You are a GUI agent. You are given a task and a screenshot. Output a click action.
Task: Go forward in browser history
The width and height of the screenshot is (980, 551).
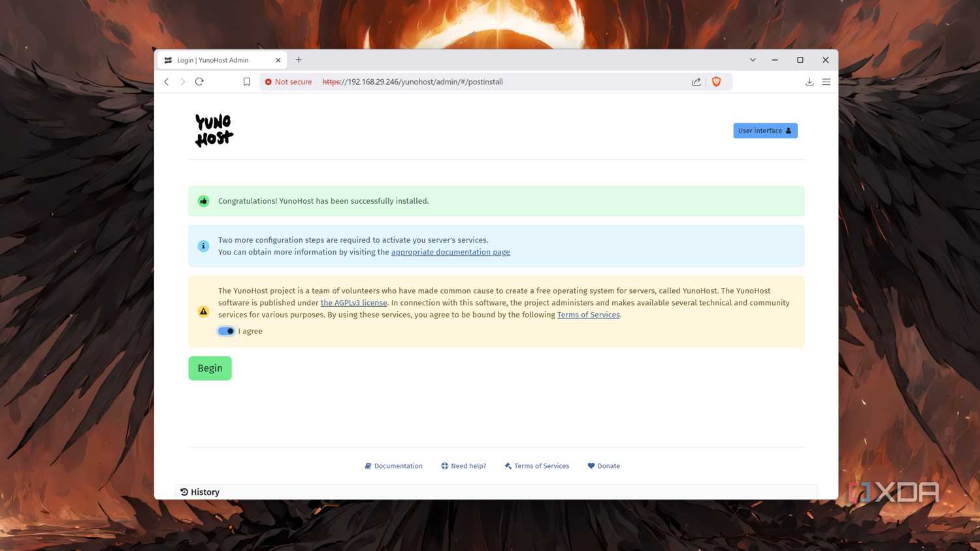click(x=183, y=82)
